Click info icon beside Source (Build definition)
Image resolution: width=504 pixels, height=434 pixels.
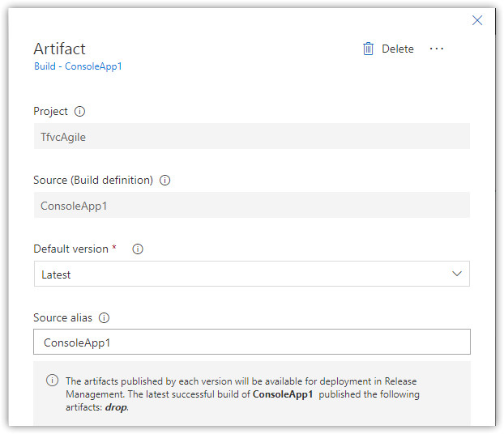[164, 181]
